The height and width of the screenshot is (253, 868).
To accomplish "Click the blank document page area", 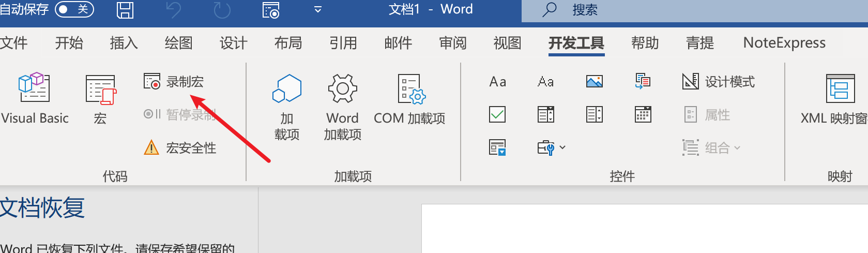I will (644, 229).
